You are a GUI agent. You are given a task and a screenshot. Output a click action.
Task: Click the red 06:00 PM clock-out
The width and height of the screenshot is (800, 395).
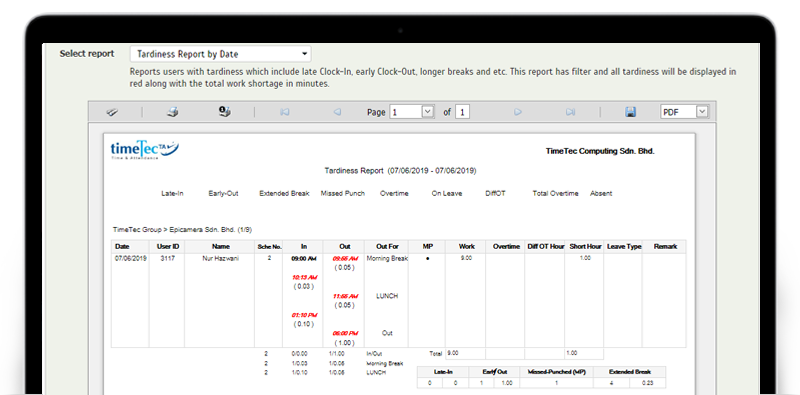pos(345,334)
